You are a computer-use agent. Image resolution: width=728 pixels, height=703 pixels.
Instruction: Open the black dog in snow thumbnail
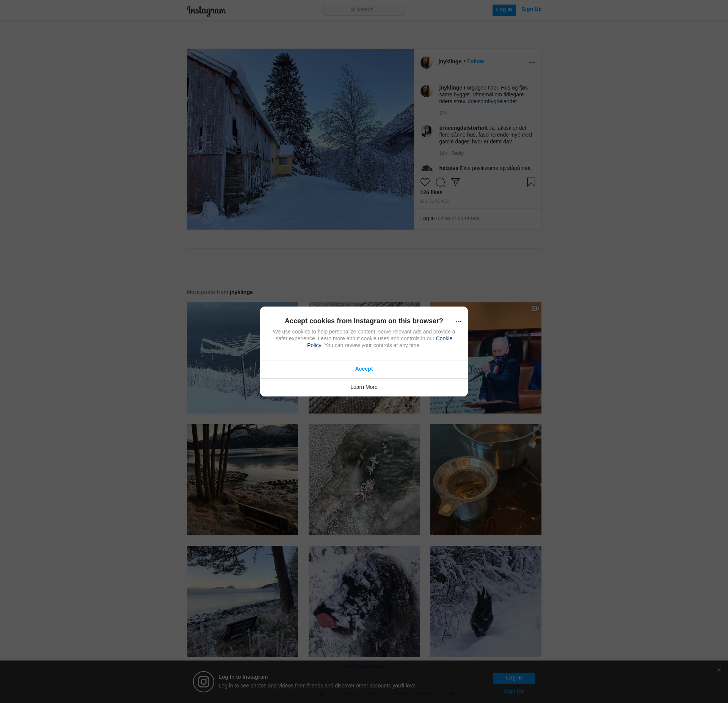pos(486,601)
